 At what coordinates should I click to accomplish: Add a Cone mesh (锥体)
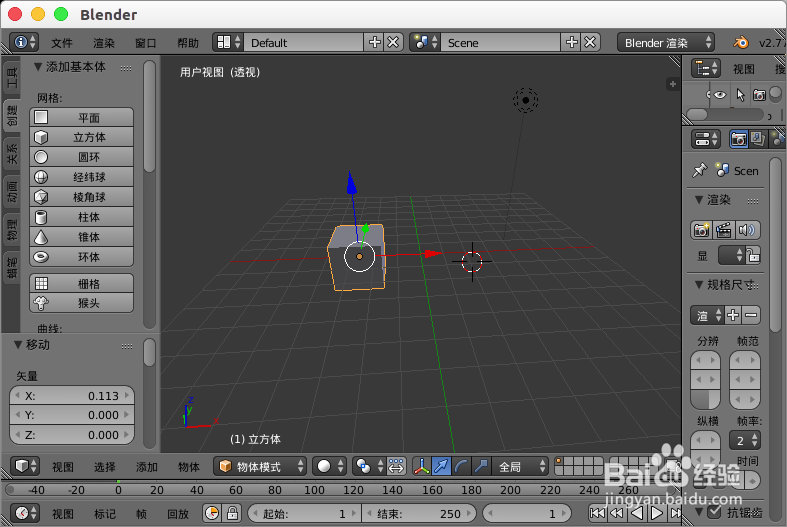pos(82,237)
